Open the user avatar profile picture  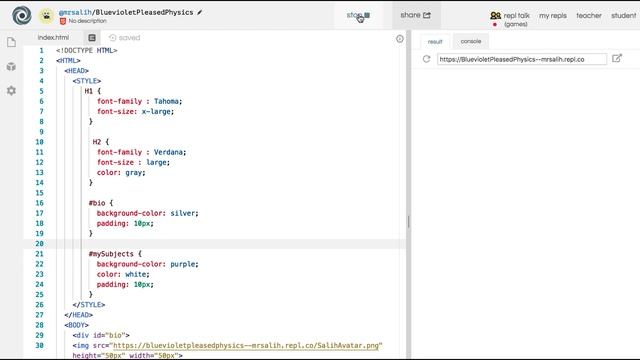(47, 16)
